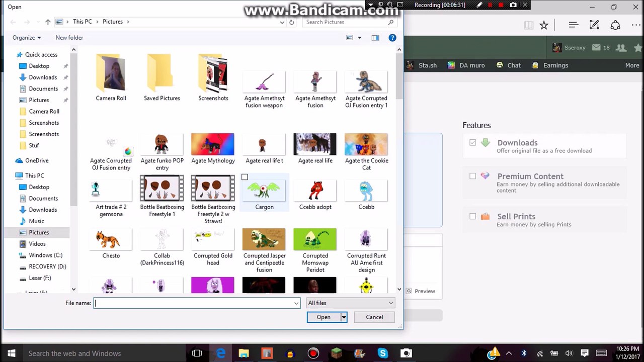This screenshot has height=362, width=644.
Task: Open File Explorer from the taskbar
Action: tap(244, 353)
